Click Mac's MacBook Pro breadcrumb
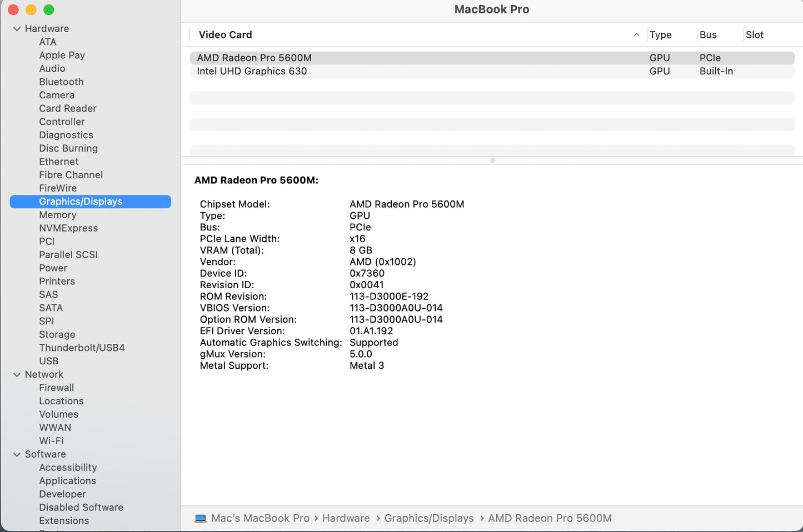This screenshot has height=532, width=803. click(x=260, y=518)
